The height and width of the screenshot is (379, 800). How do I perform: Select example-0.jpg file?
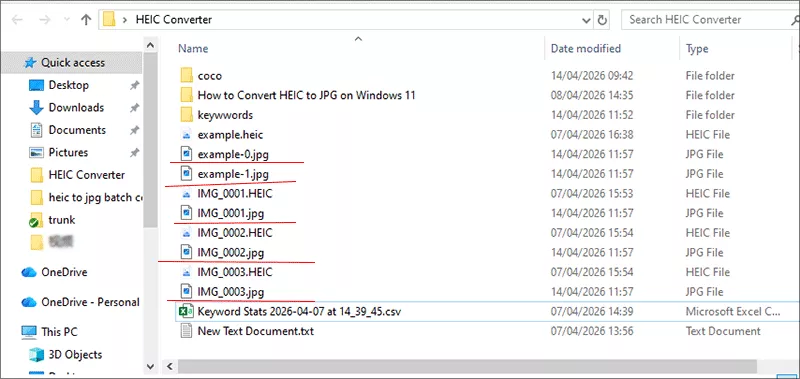click(x=233, y=154)
